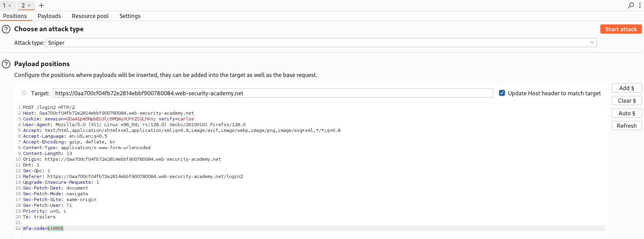This screenshot has height=239, width=644.
Task: Open the Resource pool tab
Action: (90, 16)
